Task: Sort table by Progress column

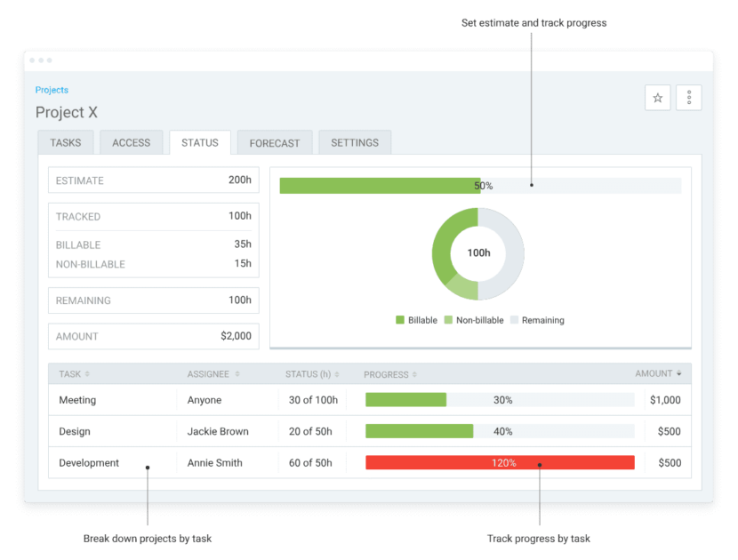Action: click(x=390, y=374)
